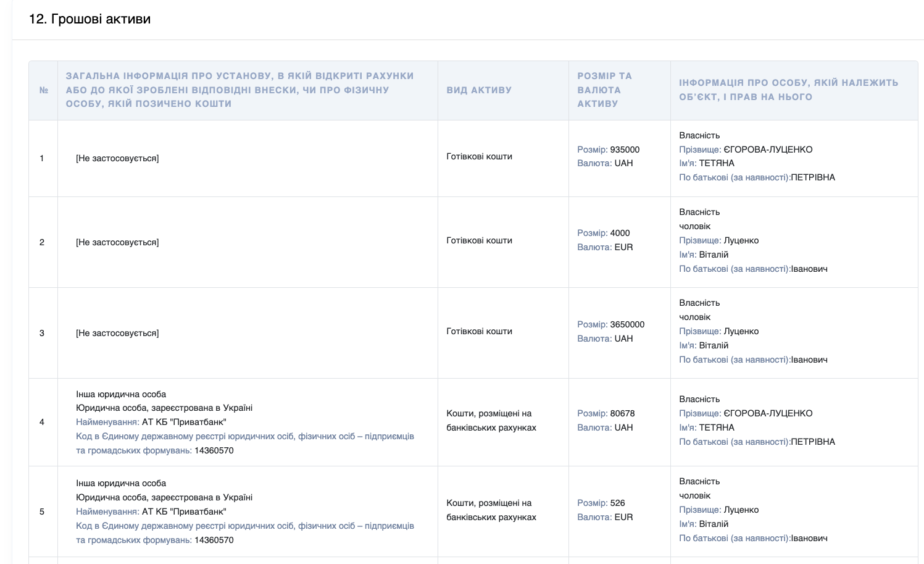This screenshot has width=924, height=564.
Task: Click the 'Загальна інформація про установу' column header
Action: click(240, 90)
